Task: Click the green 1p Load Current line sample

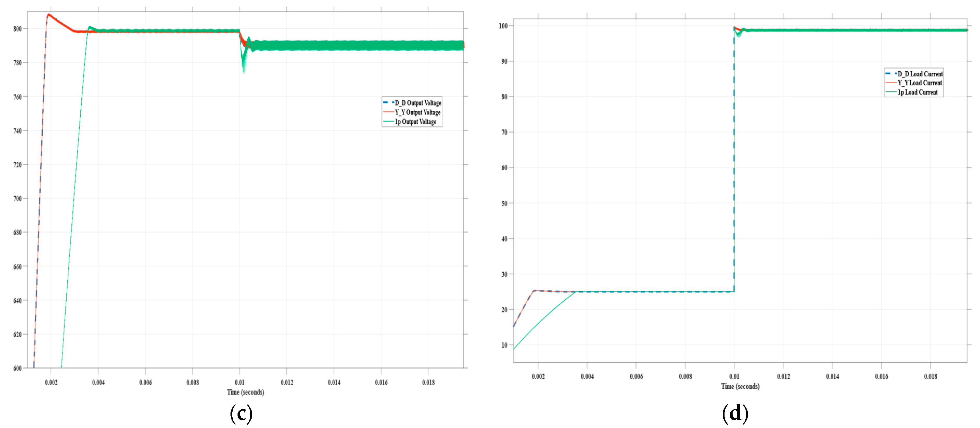Action: [891, 92]
